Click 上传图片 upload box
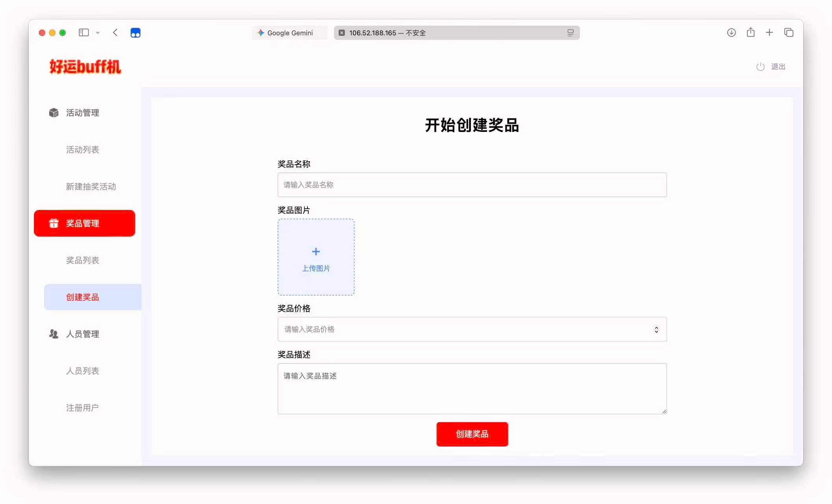The image size is (832, 504). [316, 257]
